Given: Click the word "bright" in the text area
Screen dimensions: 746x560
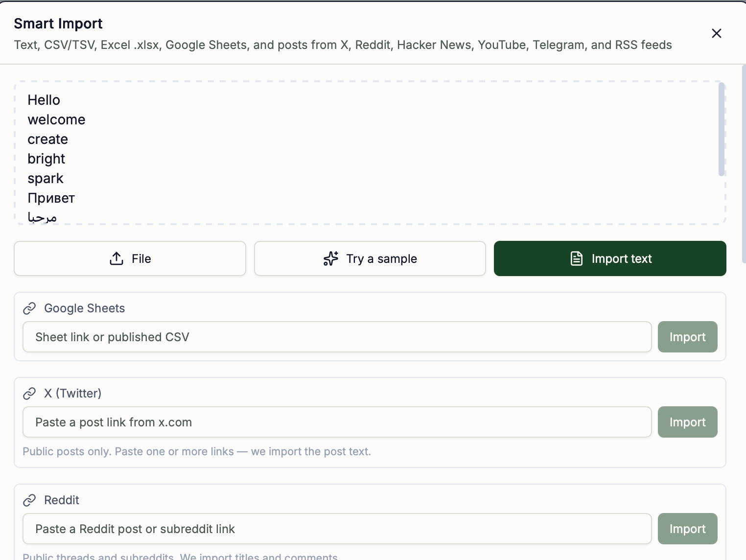Looking at the screenshot, I should [46, 159].
